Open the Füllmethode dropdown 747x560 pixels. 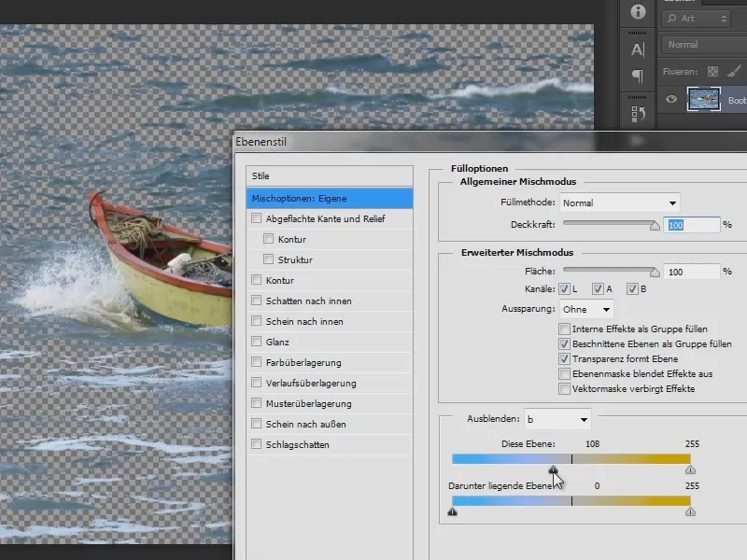pos(619,203)
